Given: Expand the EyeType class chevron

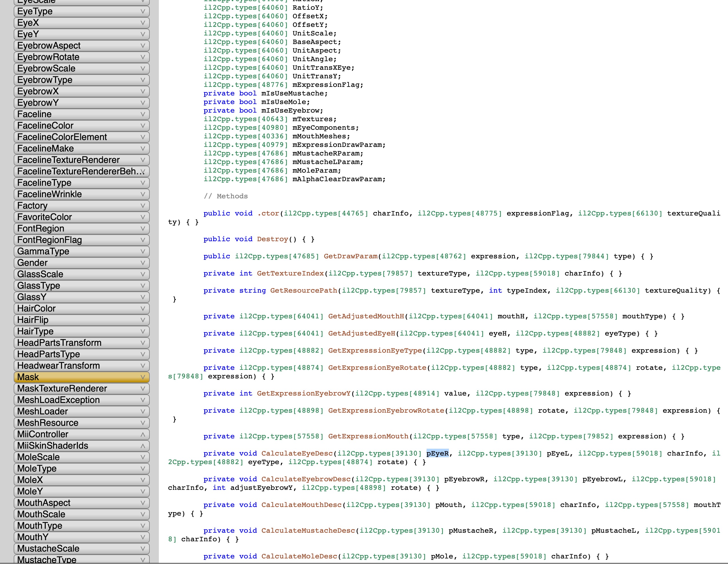Looking at the screenshot, I should (143, 11).
